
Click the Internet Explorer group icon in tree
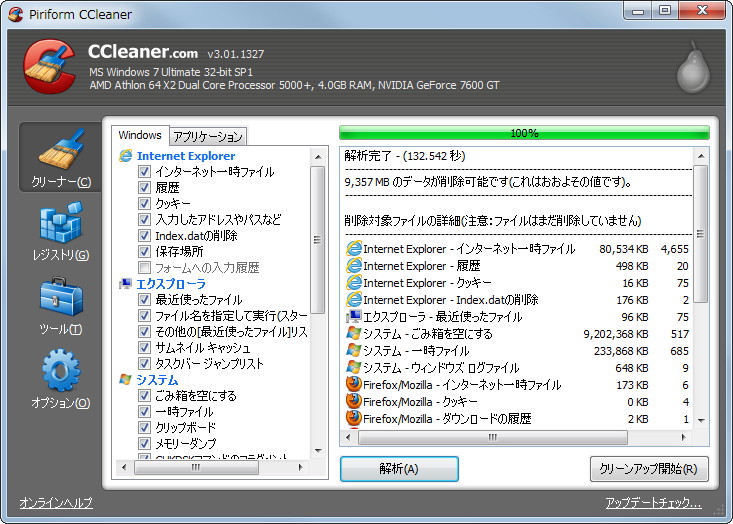125,156
